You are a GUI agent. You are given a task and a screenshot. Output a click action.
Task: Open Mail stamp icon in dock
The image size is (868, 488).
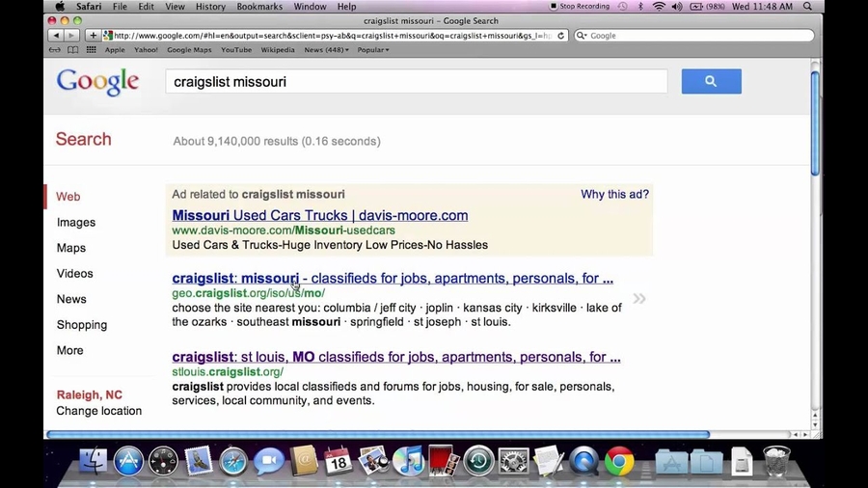tap(198, 460)
